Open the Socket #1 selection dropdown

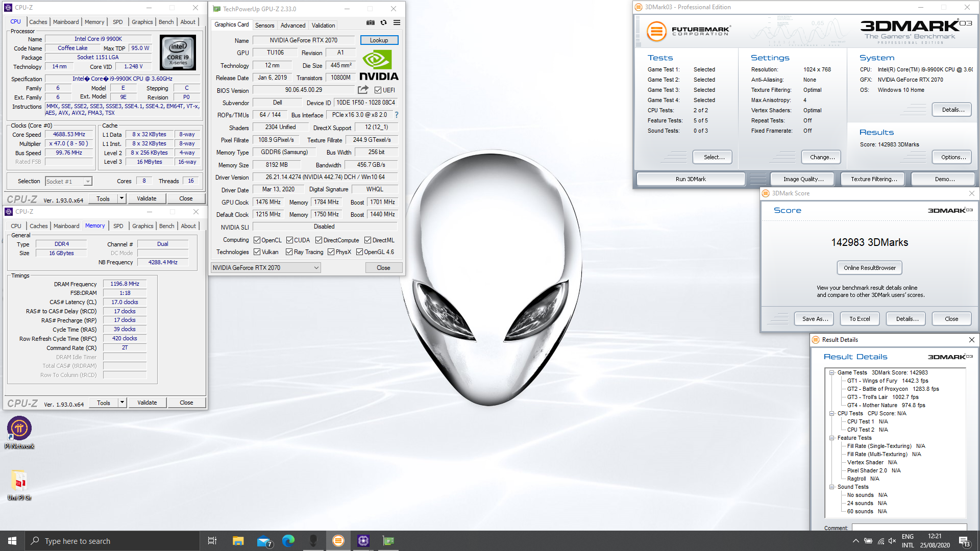coord(68,182)
